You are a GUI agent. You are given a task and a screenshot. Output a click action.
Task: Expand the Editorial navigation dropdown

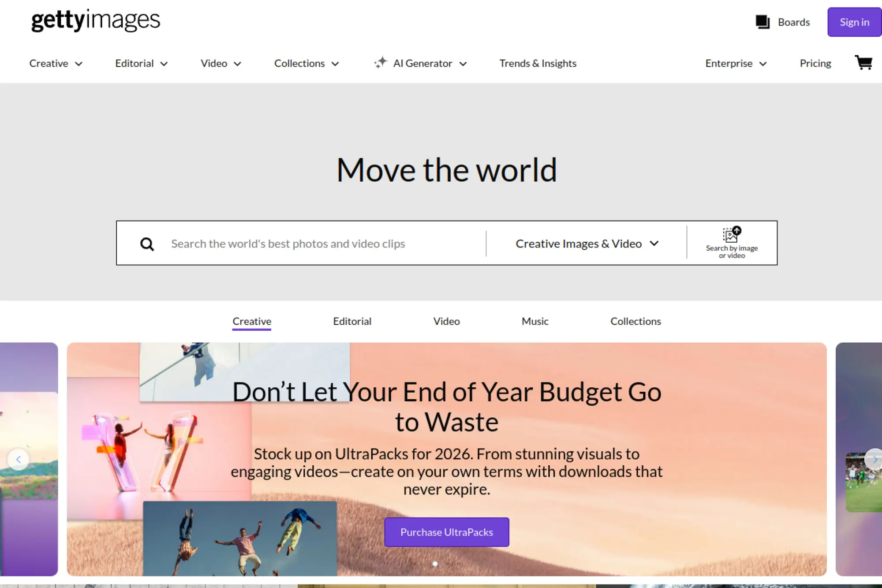coord(141,64)
